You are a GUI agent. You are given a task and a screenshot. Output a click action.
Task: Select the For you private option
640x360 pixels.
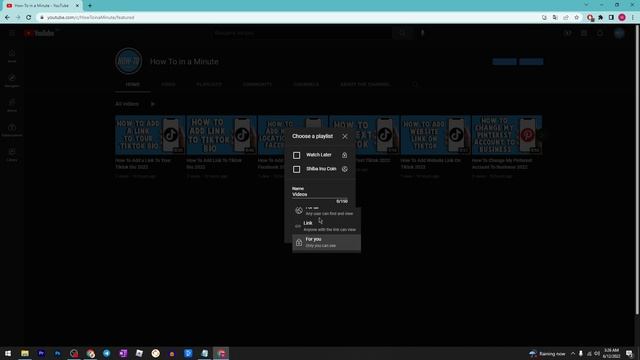pos(326,242)
